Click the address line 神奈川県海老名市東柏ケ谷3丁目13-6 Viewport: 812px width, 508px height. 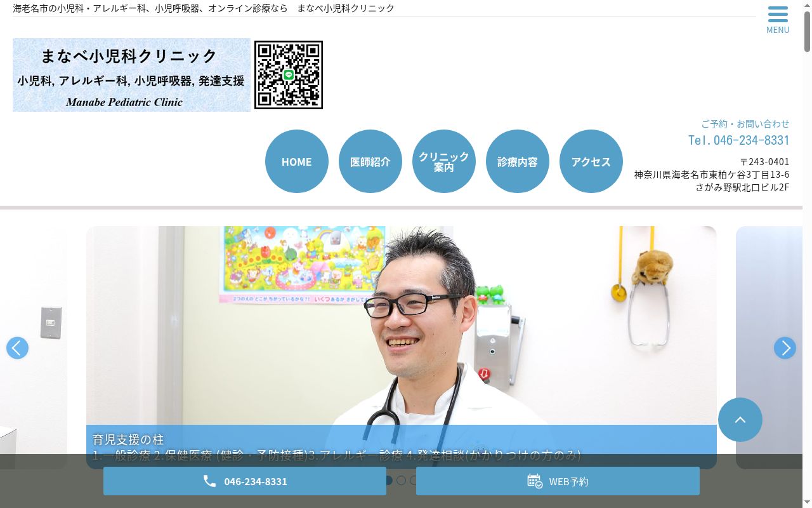coord(712,175)
